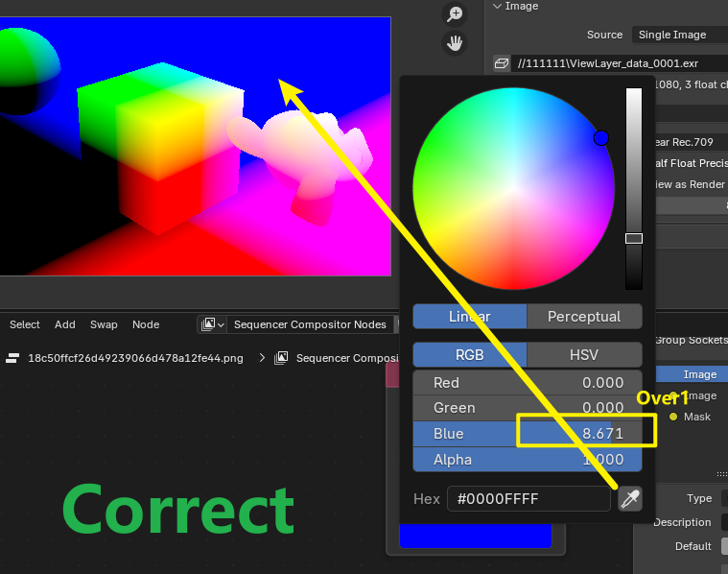
Task: Open the Swap menu
Action: click(x=104, y=324)
